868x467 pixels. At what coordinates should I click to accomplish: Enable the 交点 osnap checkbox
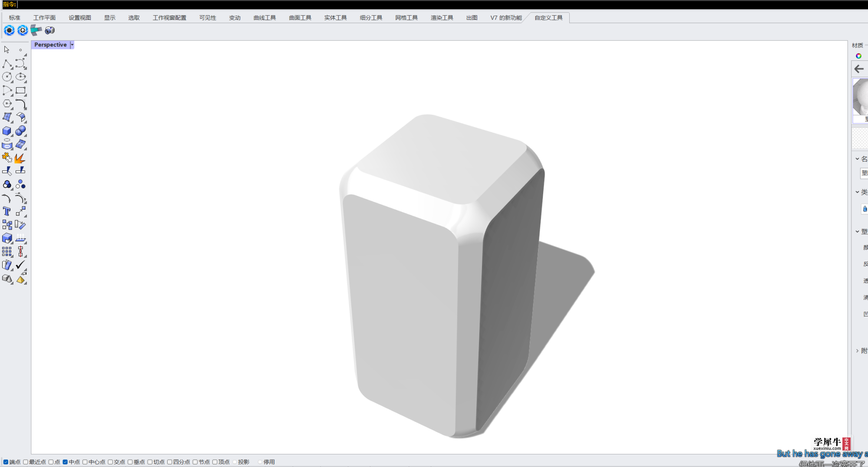pos(110,462)
